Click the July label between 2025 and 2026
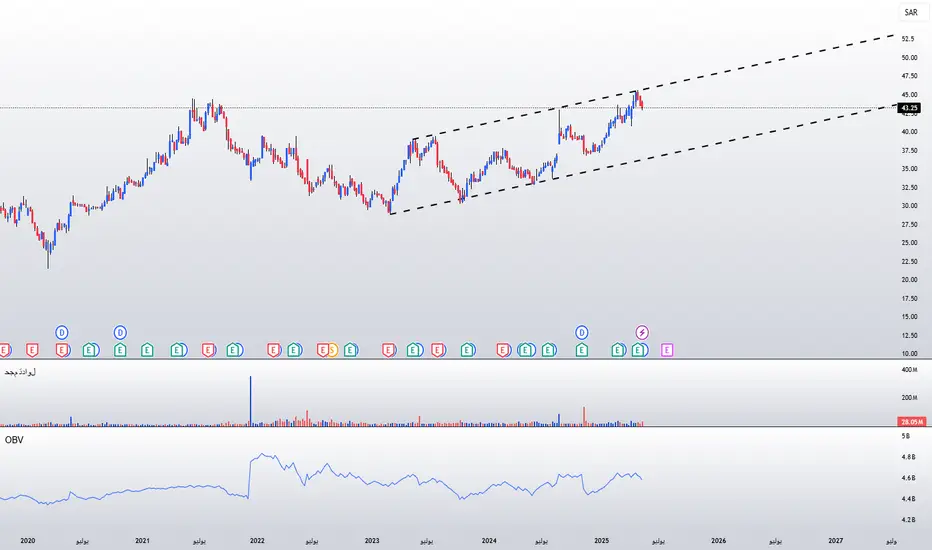This screenshot has width=932, height=550. pyautogui.click(x=658, y=541)
